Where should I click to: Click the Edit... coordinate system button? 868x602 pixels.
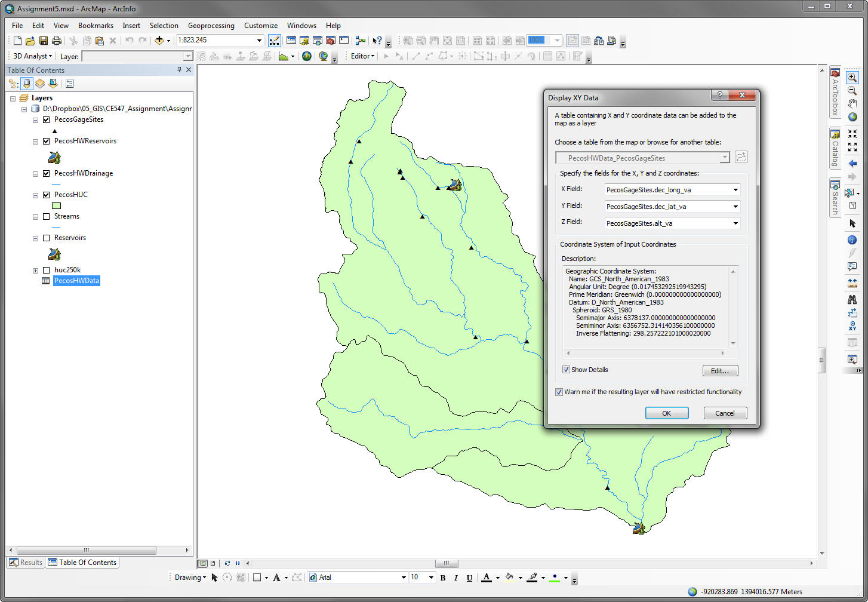coord(720,371)
